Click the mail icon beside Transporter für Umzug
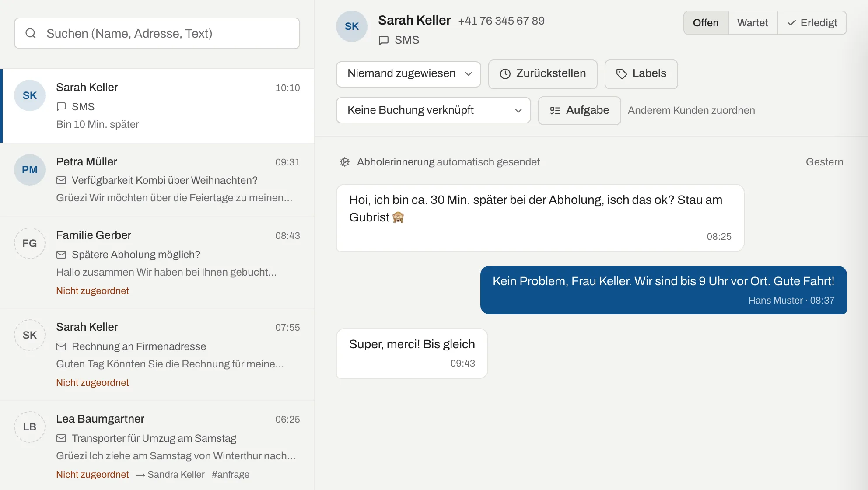This screenshot has height=490, width=868. (61, 438)
